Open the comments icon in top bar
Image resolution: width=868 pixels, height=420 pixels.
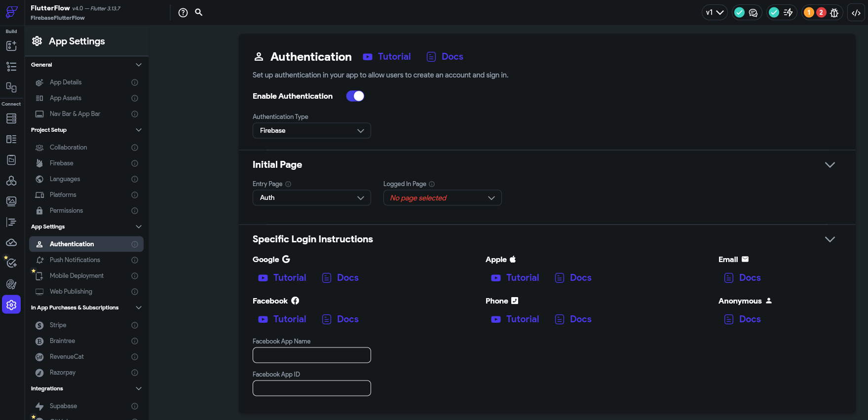[753, 13]
